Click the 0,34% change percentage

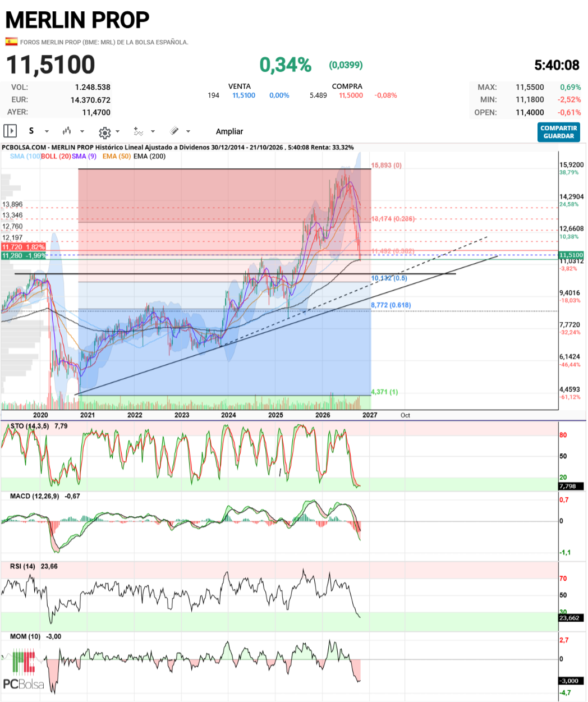click(285, 65)
